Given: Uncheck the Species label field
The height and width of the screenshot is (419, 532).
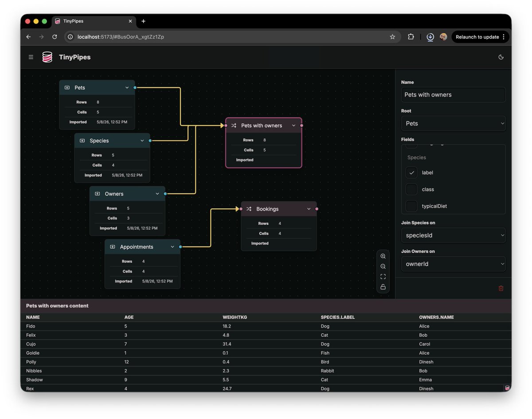Looking at the screenshot, I should [411, 172].
